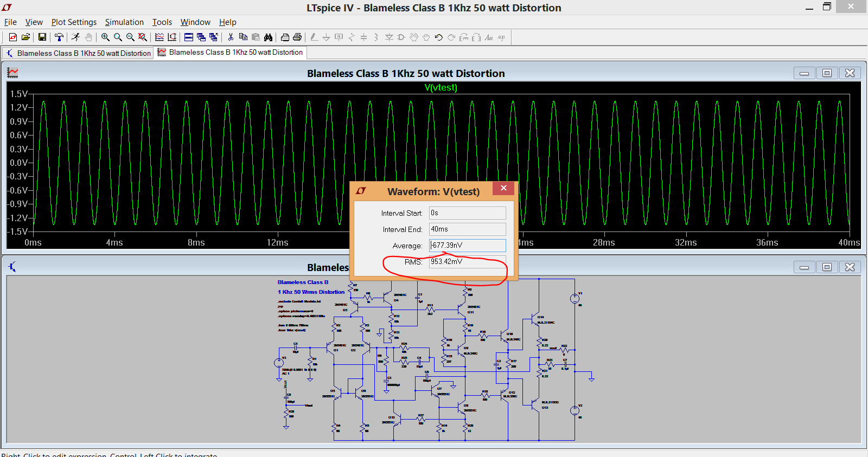Click the transistor icon in schematic pane title
868x457 pixels.
[12, 267]
